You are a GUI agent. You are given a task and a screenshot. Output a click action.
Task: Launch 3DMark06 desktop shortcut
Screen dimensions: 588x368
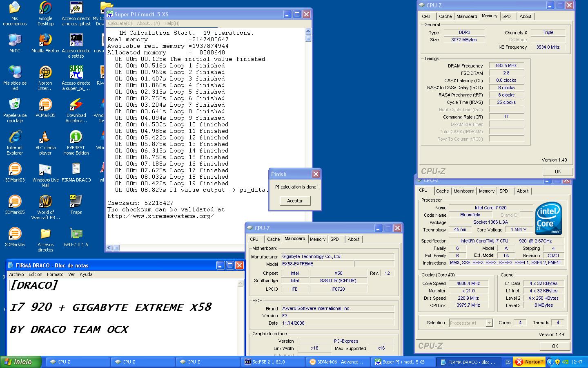(x=15, y=237)
